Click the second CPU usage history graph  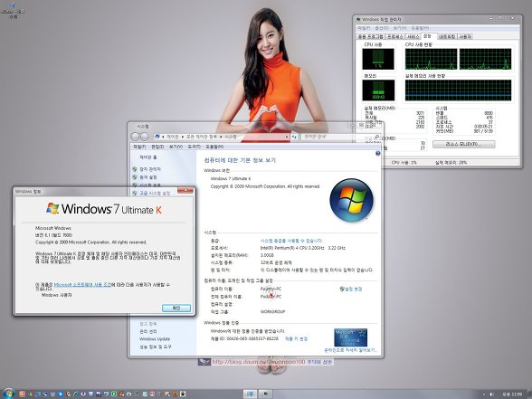click(486, 59)
